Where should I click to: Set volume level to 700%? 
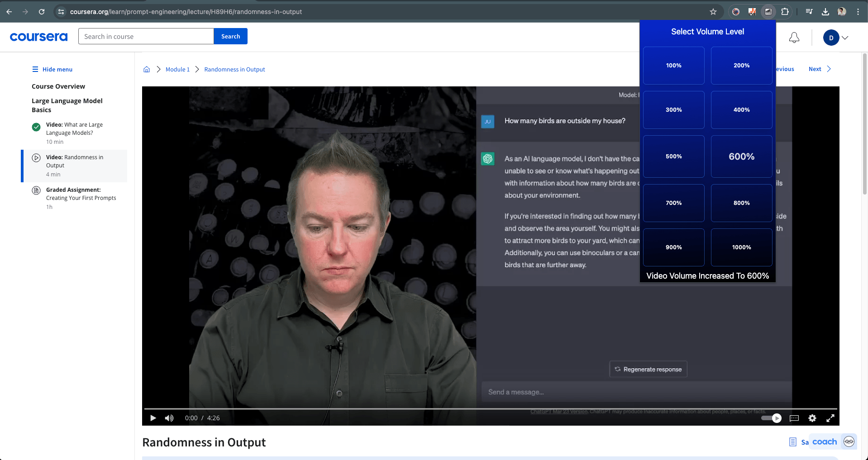[x=673, y=203]
